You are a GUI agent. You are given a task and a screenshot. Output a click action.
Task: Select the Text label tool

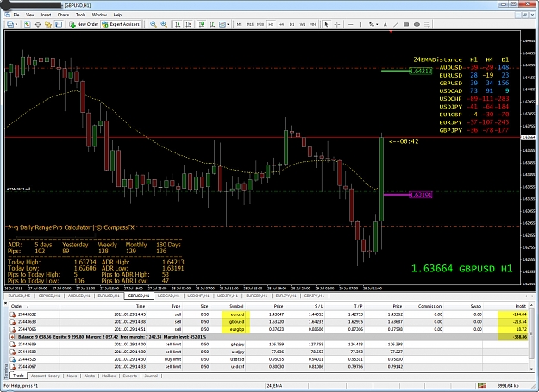tap(385, 24)
